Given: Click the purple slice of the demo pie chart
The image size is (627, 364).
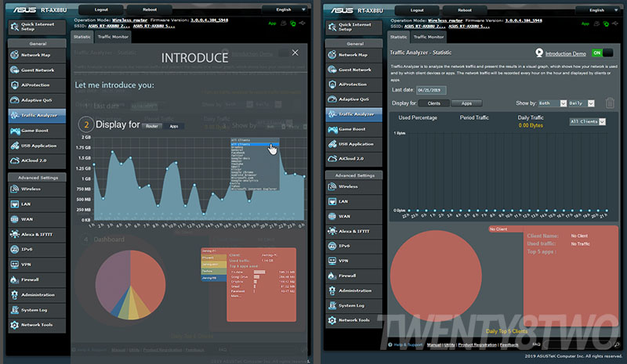Looking at the screenshot, I should 113,279.
